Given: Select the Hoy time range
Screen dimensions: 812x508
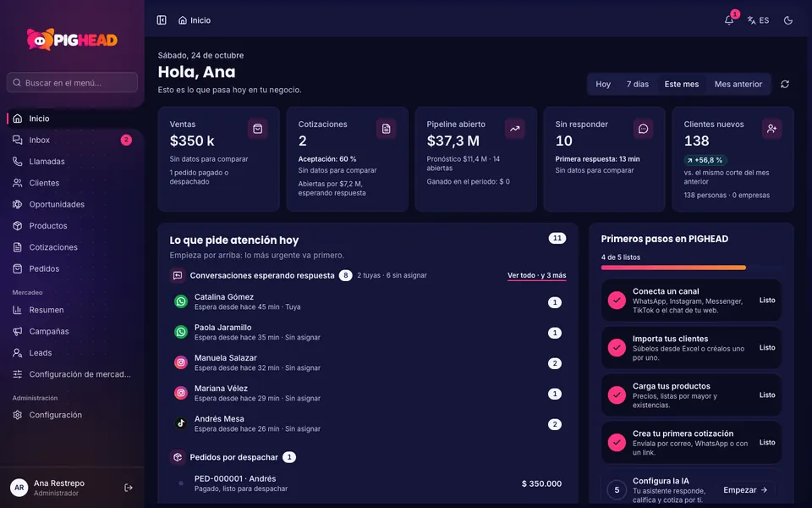Looking at the screenshot, I should tap(603, 84).
